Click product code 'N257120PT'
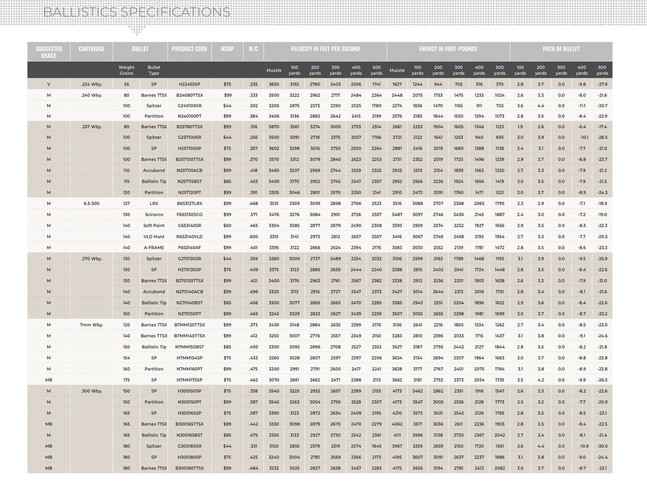The height and width of the screenshot is (500, 647). 189,192
